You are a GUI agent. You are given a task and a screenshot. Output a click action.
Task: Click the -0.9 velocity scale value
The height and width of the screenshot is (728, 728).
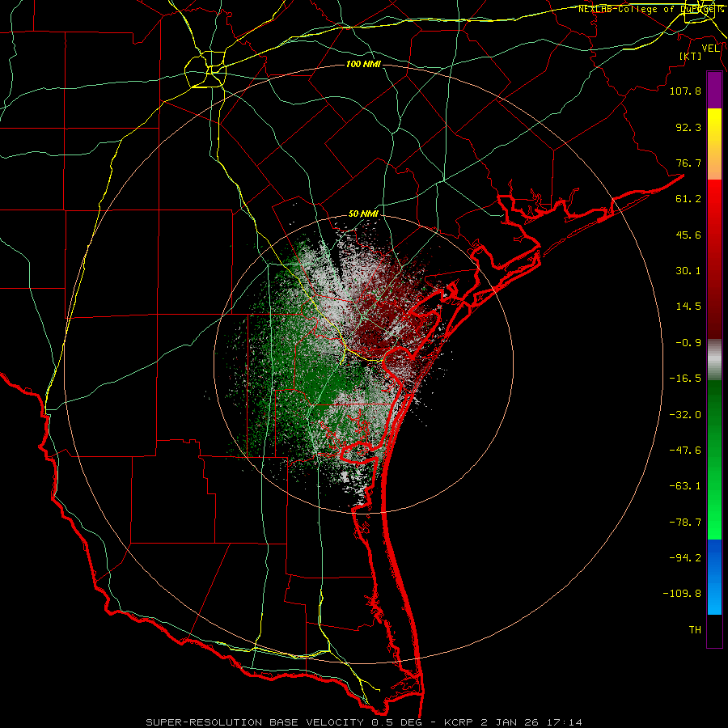pyautogui.click(x=688, y=343)
